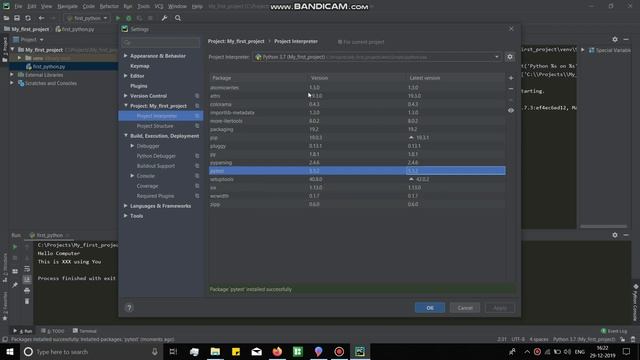Image resolution: width=640 pixels, height=360 pixels.
Task: Click the green Run toolbar icon
Action: (x=118, y=18)
